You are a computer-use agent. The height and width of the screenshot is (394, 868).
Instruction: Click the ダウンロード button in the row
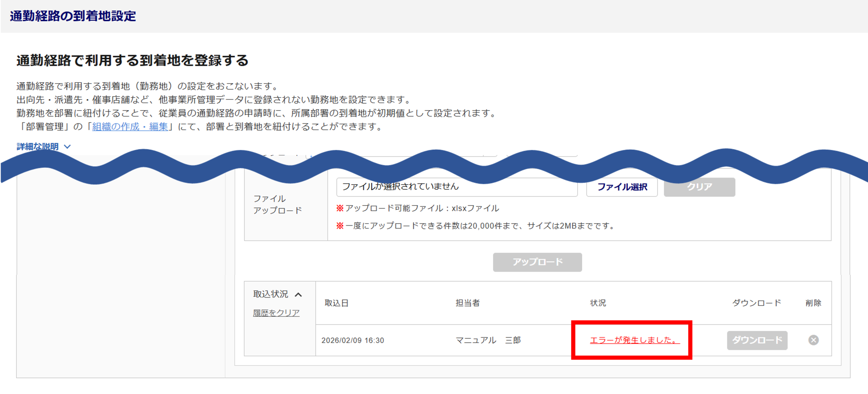757,340
